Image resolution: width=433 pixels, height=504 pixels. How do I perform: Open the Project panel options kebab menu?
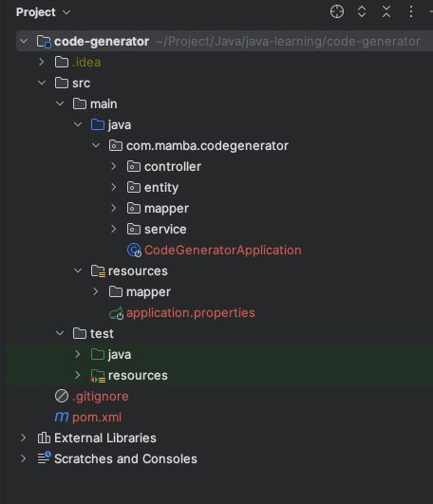click(x=411, y=12)
